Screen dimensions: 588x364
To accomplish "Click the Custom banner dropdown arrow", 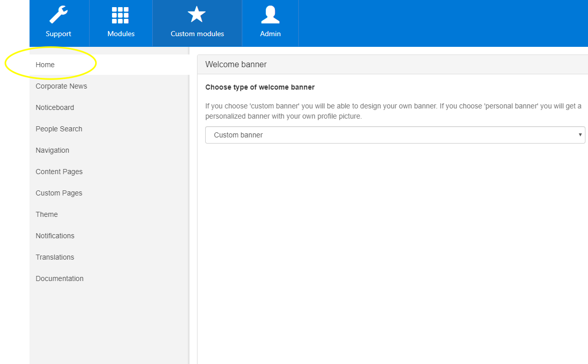I will point(580,135).
